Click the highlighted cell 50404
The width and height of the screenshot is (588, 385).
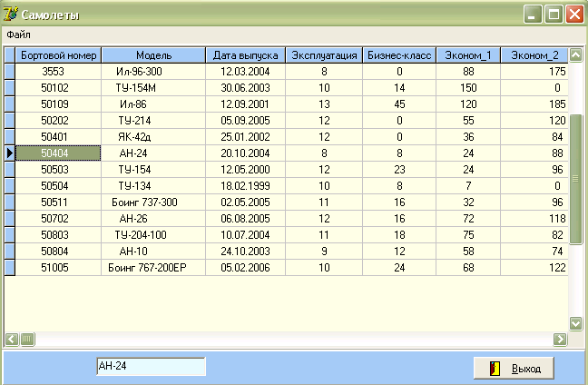click(58, 153)
